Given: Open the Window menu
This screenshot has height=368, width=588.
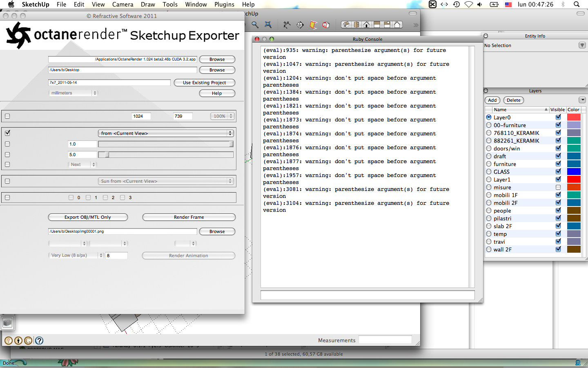Looking at the screenshot, I should point(196,4).
